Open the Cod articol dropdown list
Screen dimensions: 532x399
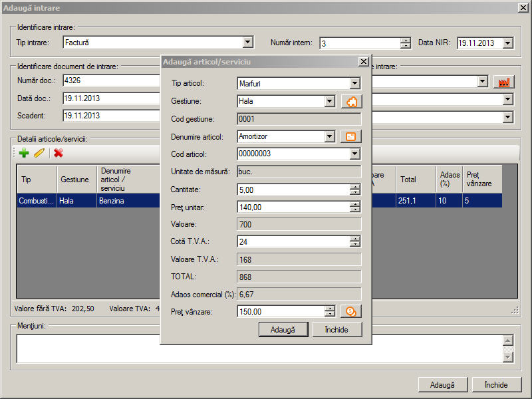point(355,154)
